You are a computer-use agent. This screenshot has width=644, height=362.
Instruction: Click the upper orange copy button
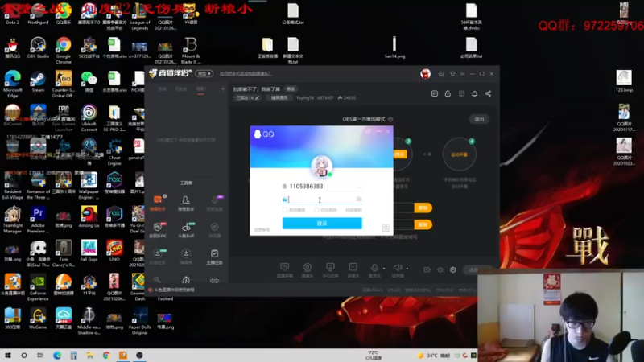click(423, 208)
